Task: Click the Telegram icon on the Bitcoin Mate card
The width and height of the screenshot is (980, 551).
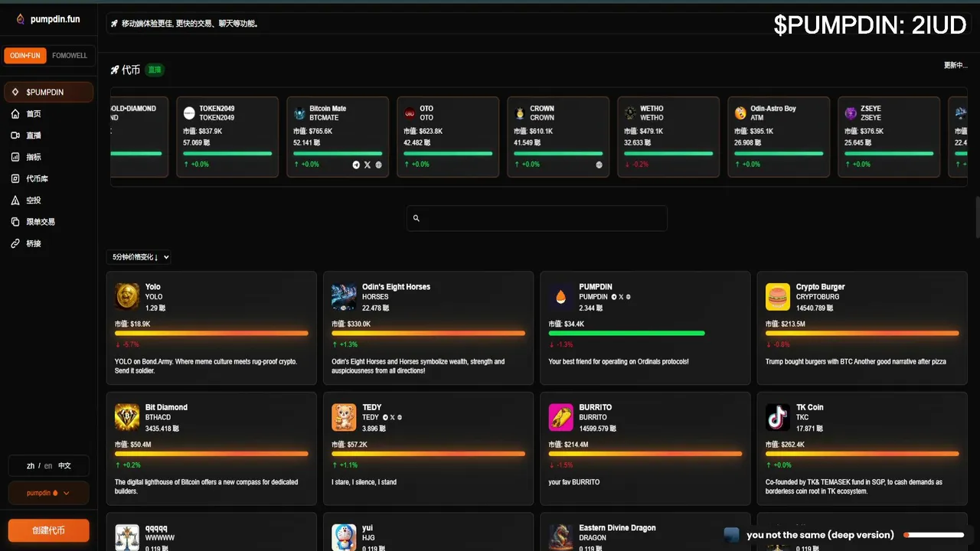Action: [356, 165]
